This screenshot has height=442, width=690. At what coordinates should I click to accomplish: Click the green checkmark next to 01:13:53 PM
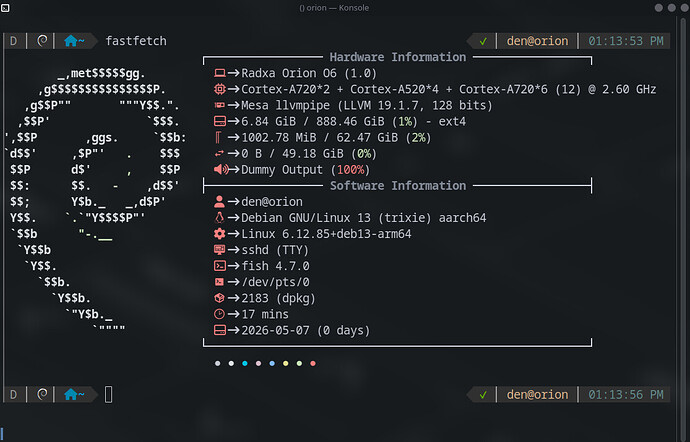click(x=483, y=41)
